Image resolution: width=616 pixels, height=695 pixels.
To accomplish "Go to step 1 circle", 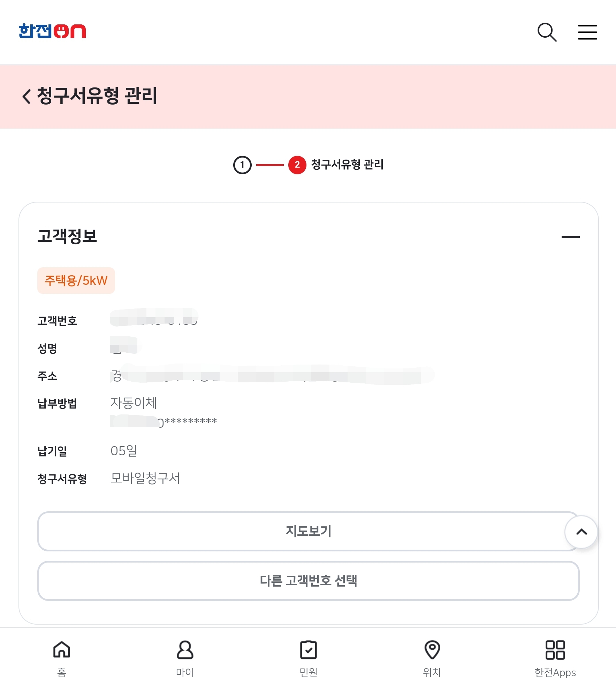I will (x=242, y=165).
